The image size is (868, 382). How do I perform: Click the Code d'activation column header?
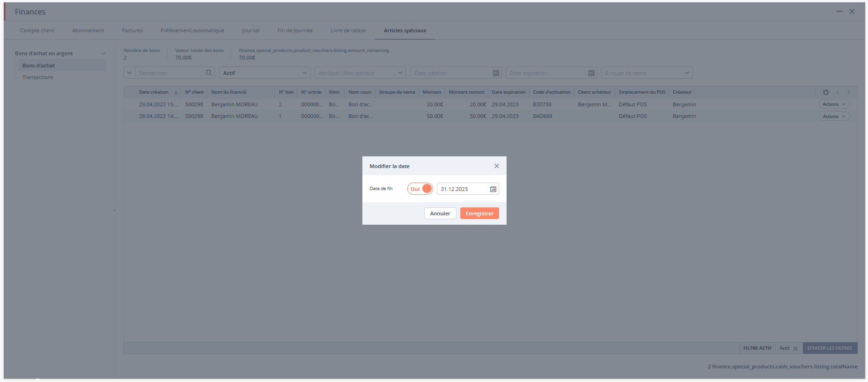pyautogui.click(x=552, y=92)
